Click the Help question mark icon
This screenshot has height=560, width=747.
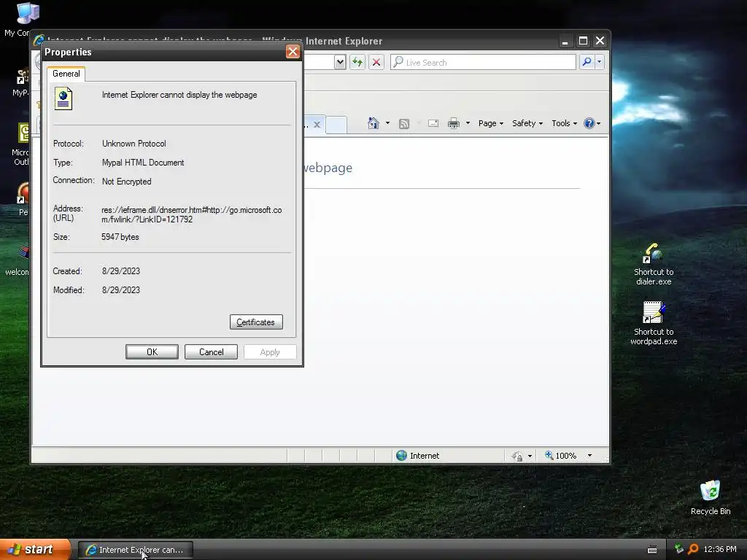point(589,123)
